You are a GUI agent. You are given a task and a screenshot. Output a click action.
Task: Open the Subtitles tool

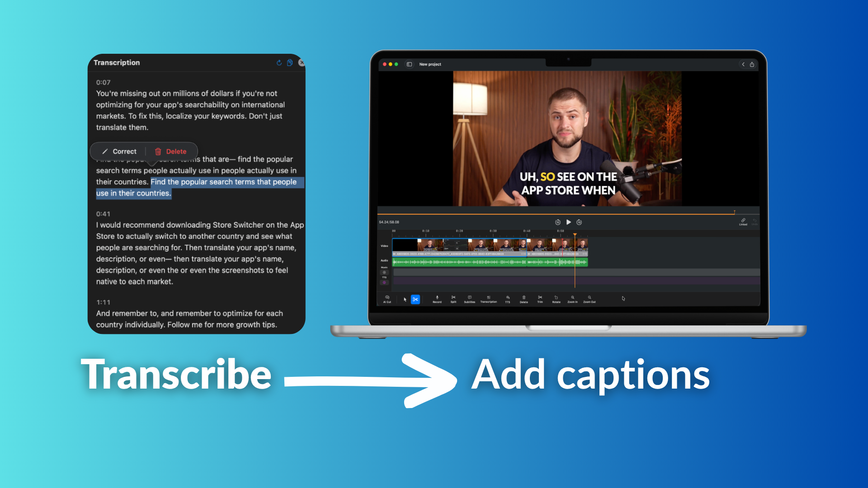pyautogui.click(x=470, y=299)
